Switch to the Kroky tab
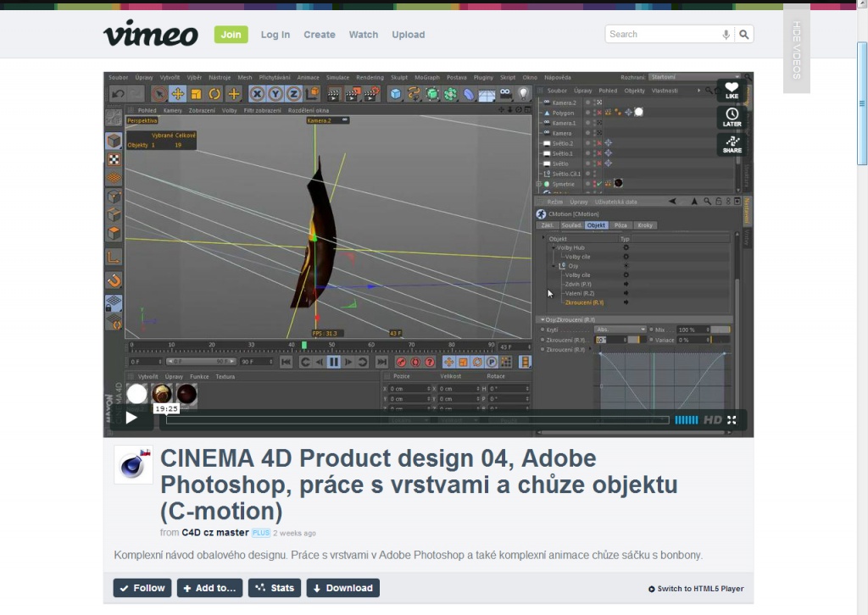868x615 pixels. point(645,225)
